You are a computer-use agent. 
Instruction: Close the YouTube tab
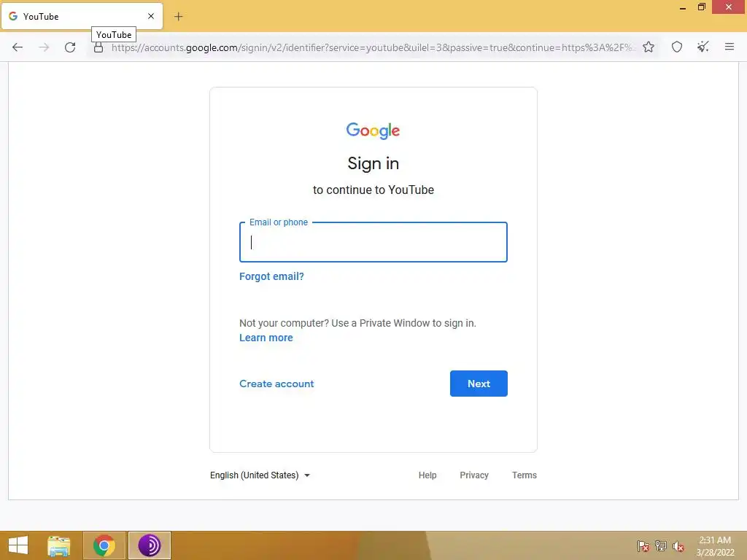[151, 16]
